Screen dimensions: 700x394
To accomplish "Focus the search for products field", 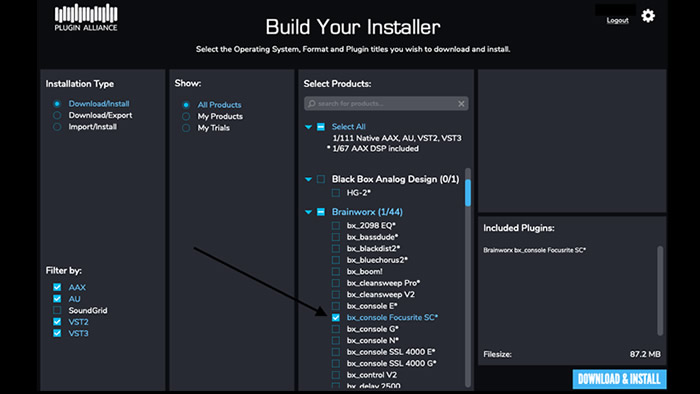I will pyautogui.click(x=386, y=104).
